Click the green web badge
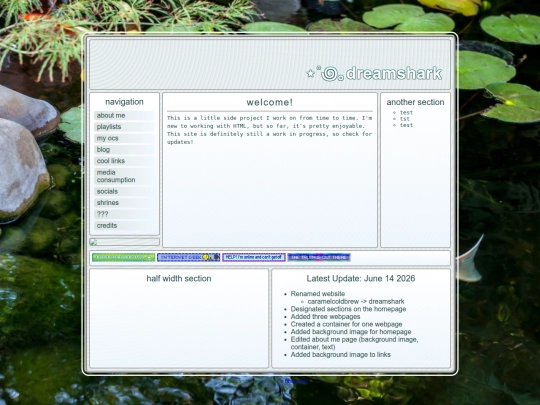 coord(123,257)
